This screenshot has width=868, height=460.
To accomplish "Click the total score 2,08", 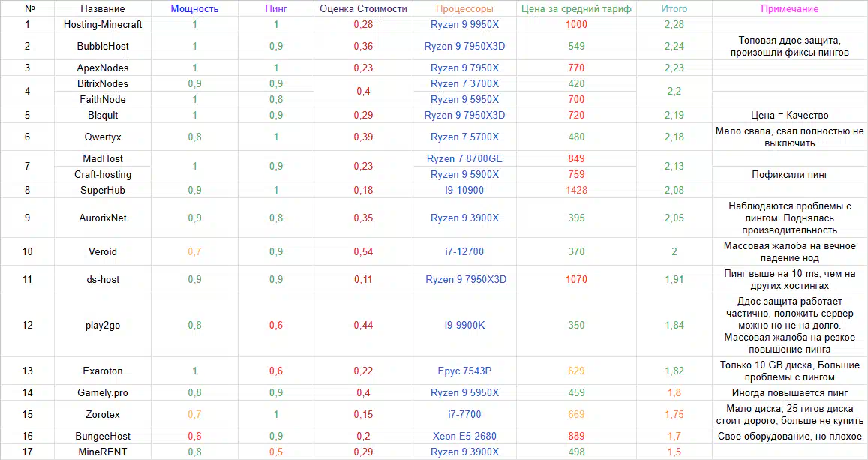I will [674, 190].
